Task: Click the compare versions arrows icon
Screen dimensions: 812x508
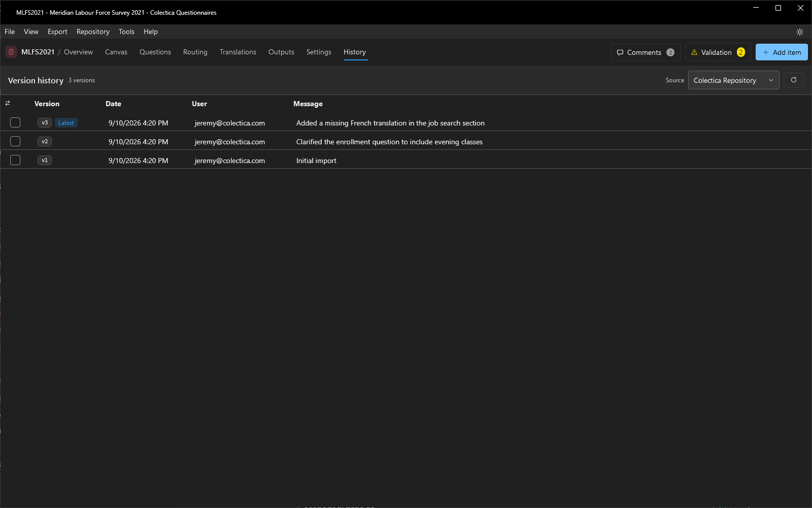Action: point(8,103)
